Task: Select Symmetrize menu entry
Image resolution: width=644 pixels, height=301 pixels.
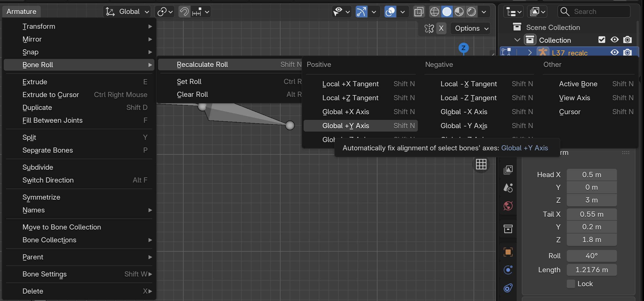Action: click(x=79, y=197)
